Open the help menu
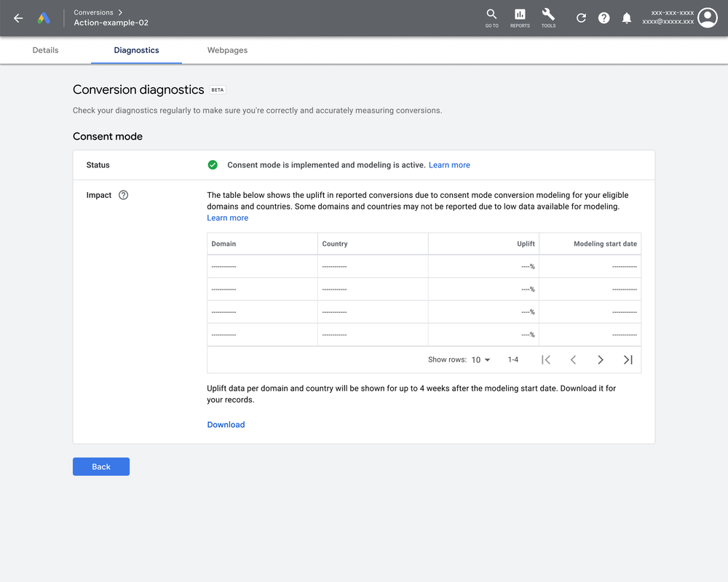The height and width of the screenshot is (582, 728). tap(604, 17)
